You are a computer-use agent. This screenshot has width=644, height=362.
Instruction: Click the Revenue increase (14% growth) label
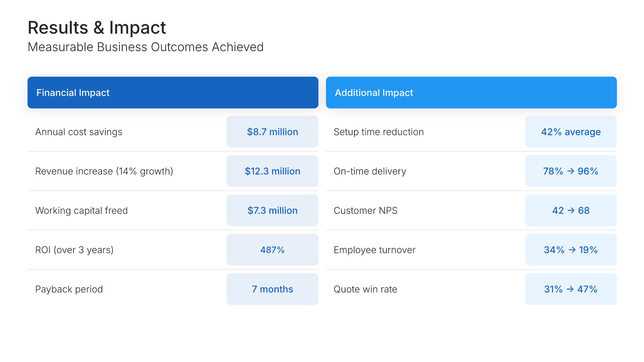104,171
